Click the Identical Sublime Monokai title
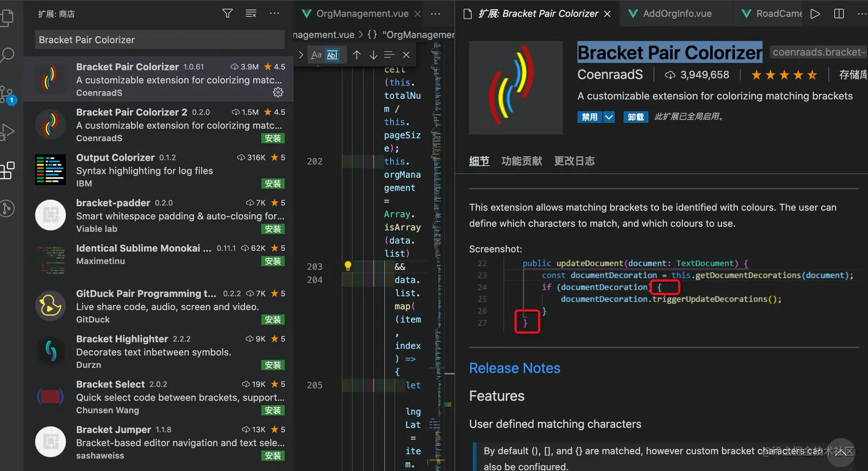 click(x=144, y=248)
